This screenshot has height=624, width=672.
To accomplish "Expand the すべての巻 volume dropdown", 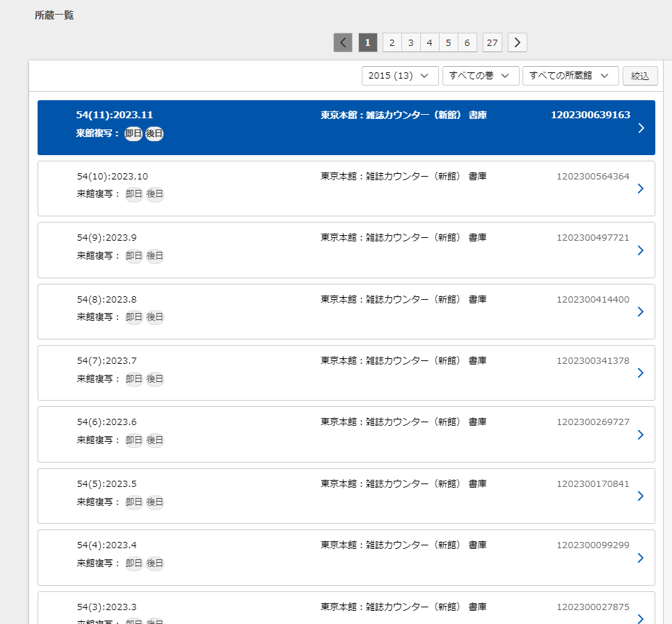I will click(480, 76).
